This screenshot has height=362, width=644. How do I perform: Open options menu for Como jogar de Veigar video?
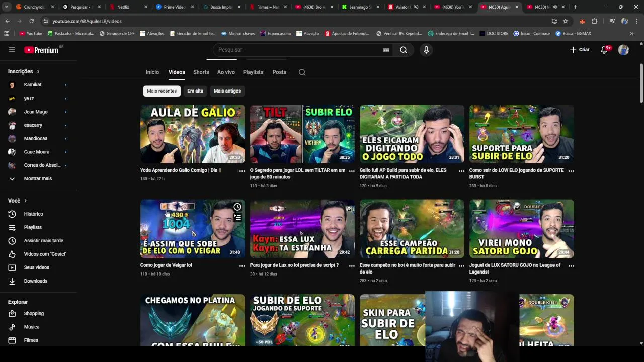[242, 266]
